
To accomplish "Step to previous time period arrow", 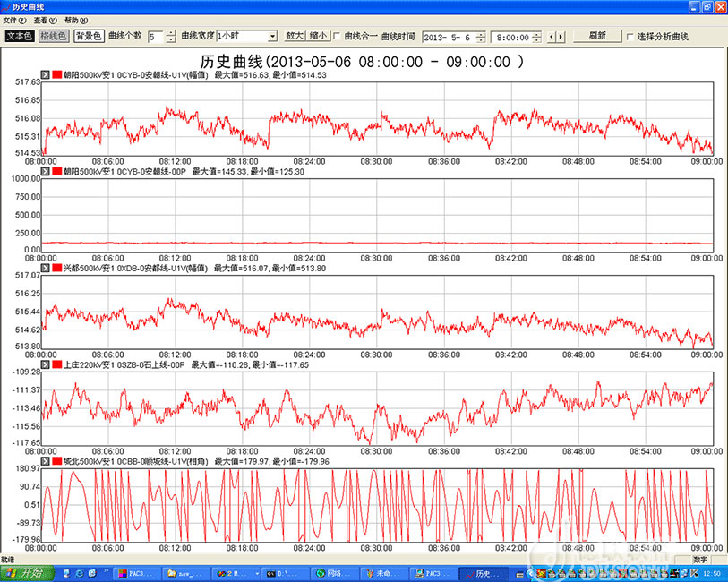I will (552, 37).
